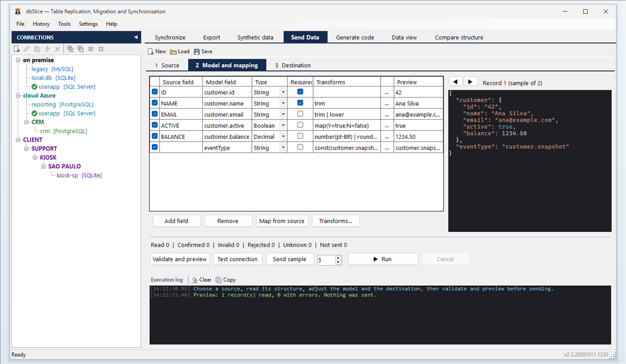626x364 pixels.
Task: Uncheck the include checkbox for the eventType row
Action: pyautogui.click(x=155, y=148)
